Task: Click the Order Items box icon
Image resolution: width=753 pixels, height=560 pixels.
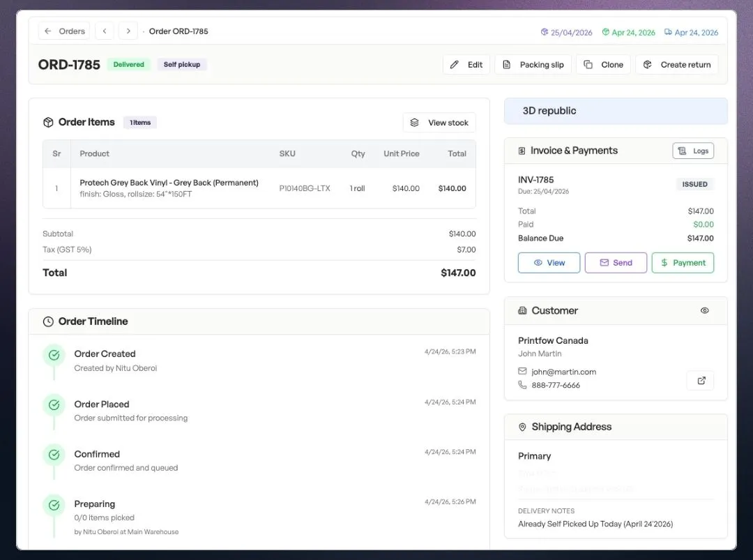Action: tap(48, 123)
